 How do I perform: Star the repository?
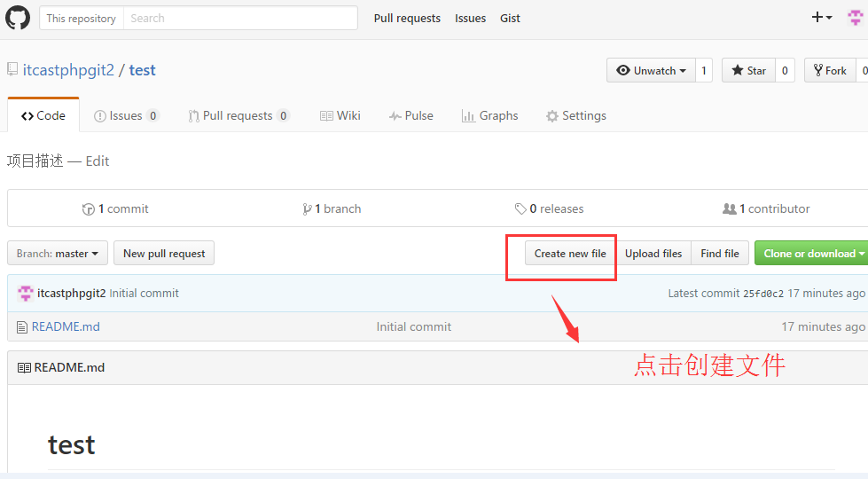[x=748, y=70]
